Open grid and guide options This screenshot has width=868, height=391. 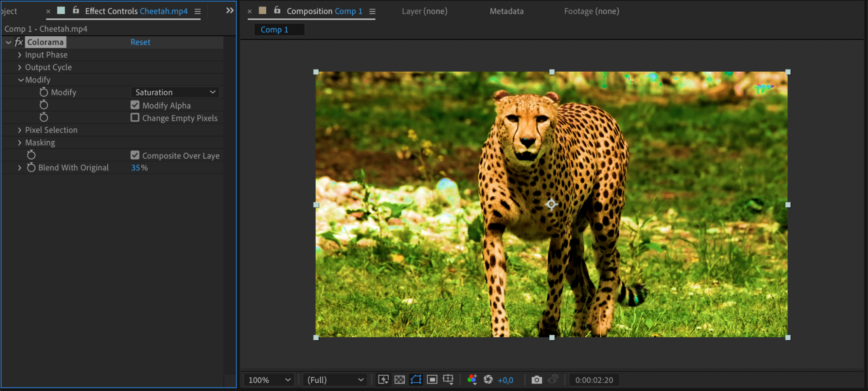[448, 380]
